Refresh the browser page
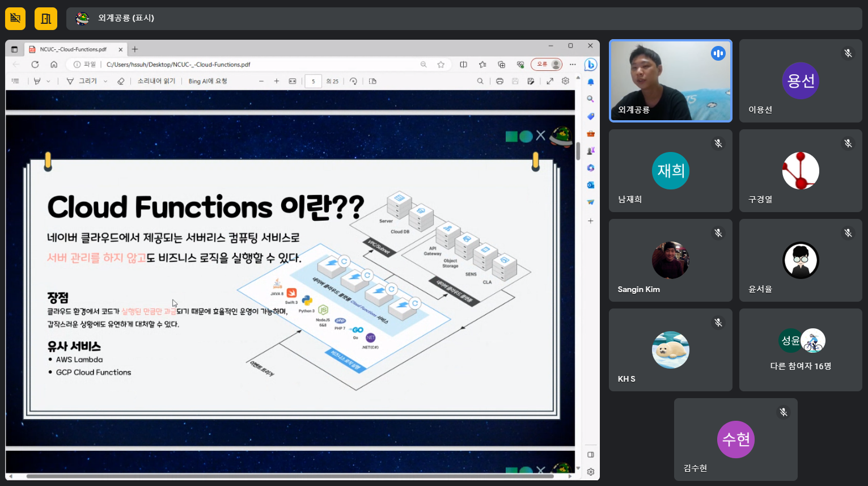 (x=35, y=65)
